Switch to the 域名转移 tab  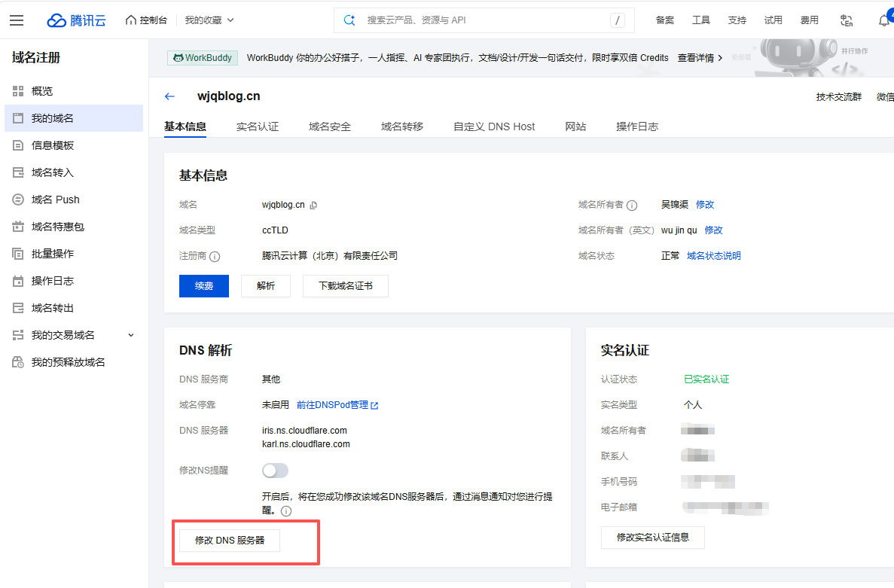[x=402, y=126]
